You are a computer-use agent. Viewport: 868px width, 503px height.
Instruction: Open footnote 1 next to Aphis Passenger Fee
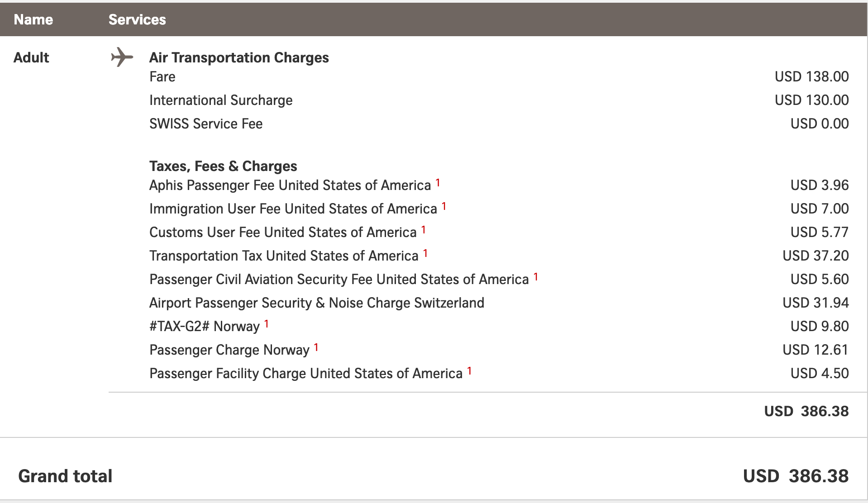pyautogui.click(x=438, y=183)
